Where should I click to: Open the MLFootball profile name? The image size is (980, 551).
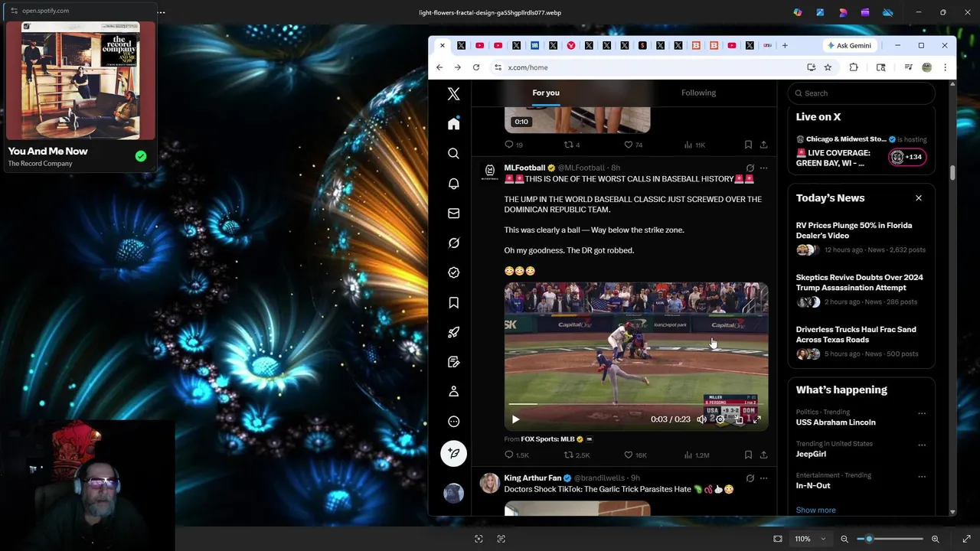524,168
